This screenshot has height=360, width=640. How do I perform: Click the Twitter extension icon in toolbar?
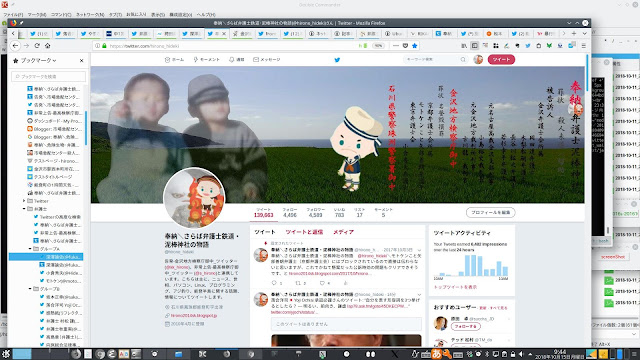pos(528,46)
